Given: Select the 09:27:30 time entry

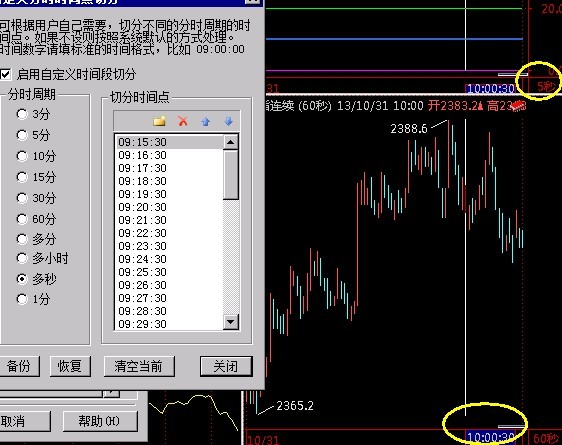Looking at the screenshot, I should 169,298.
